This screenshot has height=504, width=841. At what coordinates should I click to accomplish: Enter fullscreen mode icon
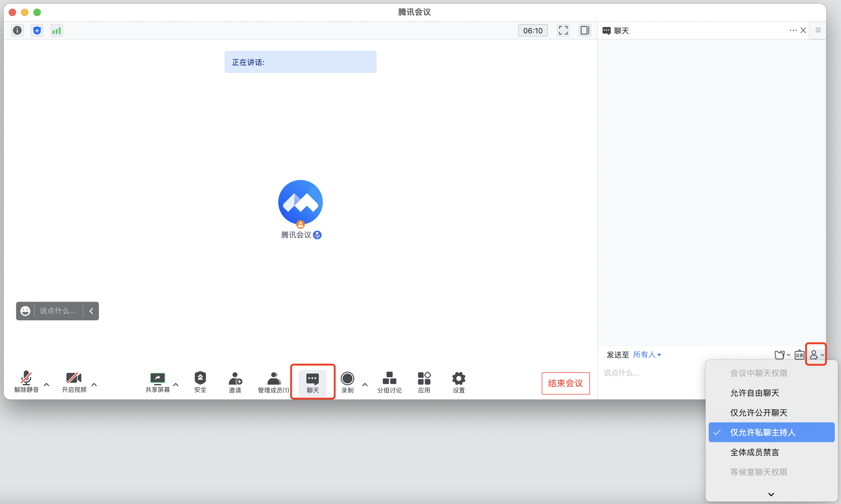pyautogui.click(x=563, y=31)
